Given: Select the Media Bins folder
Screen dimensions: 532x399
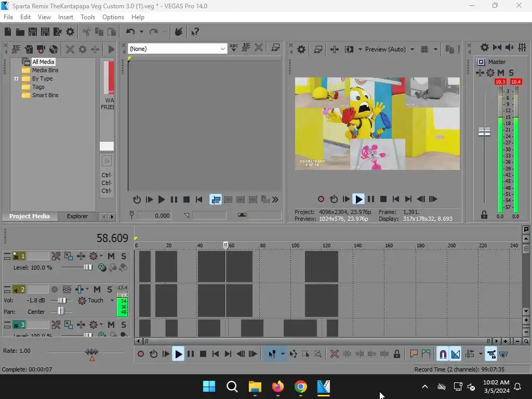Looking at the screenshot, I should pyautogui.click(x=45, y=70).
